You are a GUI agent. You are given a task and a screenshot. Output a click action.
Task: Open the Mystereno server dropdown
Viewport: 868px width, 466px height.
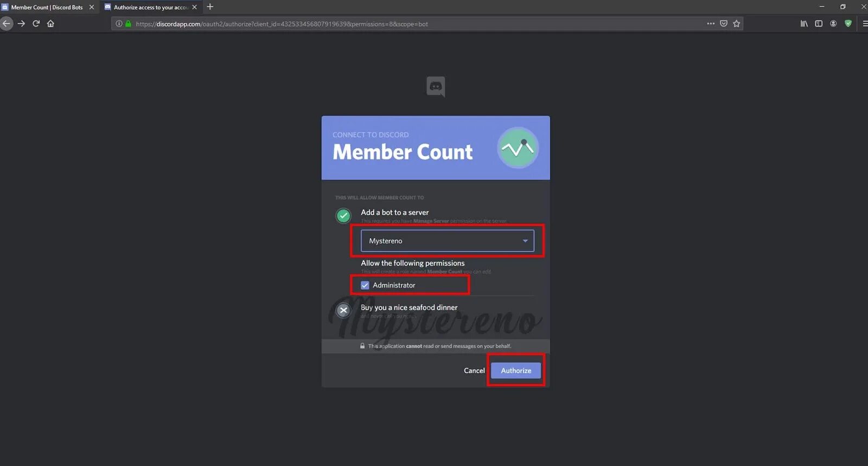point(448,241)
